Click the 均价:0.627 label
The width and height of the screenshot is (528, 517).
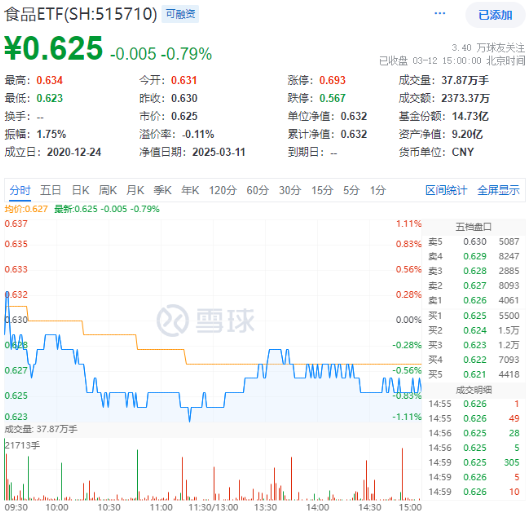tap(26, 209)
